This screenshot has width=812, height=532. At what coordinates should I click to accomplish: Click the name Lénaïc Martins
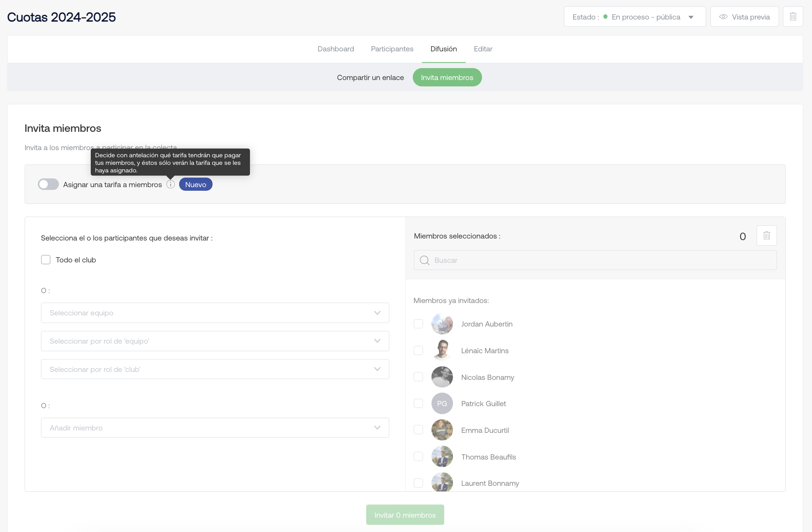point(485,351)
